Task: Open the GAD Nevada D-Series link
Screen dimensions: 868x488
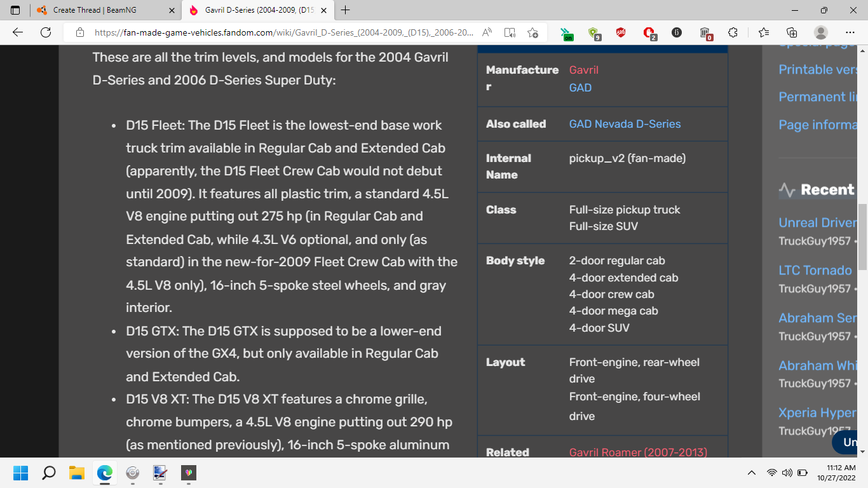Action: coord(625,124)
